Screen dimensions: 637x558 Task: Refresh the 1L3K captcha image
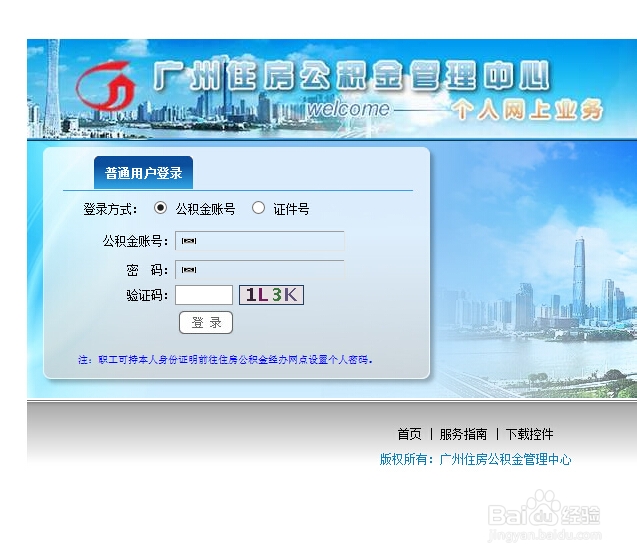click(x=271, y=295)
